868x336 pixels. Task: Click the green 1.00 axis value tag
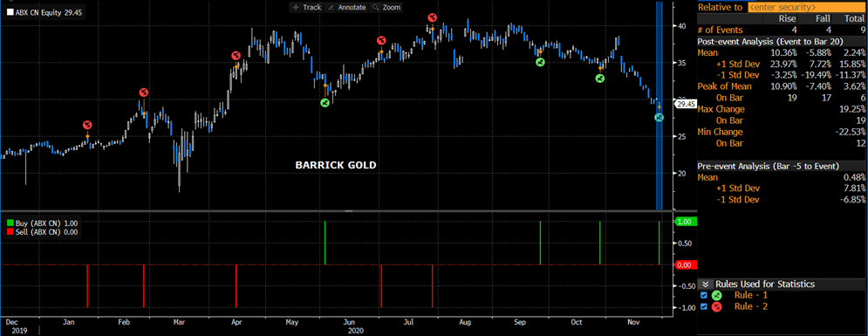pyautogui.click(x=686, y=222)
